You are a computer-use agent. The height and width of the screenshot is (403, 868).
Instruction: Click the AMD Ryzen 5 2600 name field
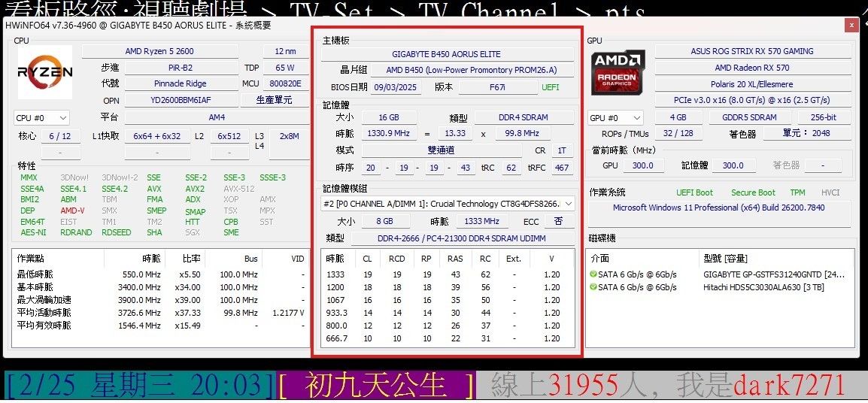[x=169, y=51]
